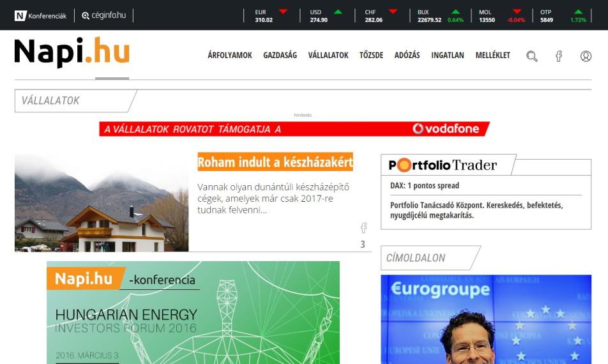Screen dimensions: 608x364
Task: Click the VÁLLALATOK section heading tab
Action: (x=75, y=101)
